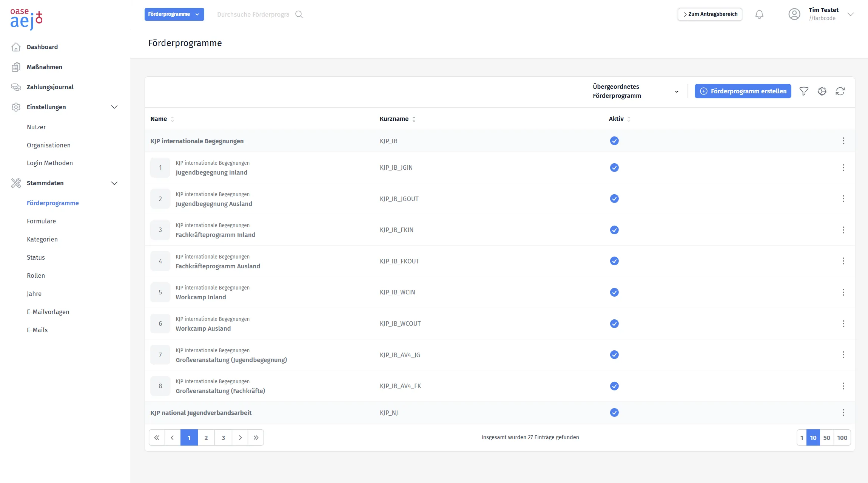
Task: Click the search magnifier icon
Action: (299, 14)
